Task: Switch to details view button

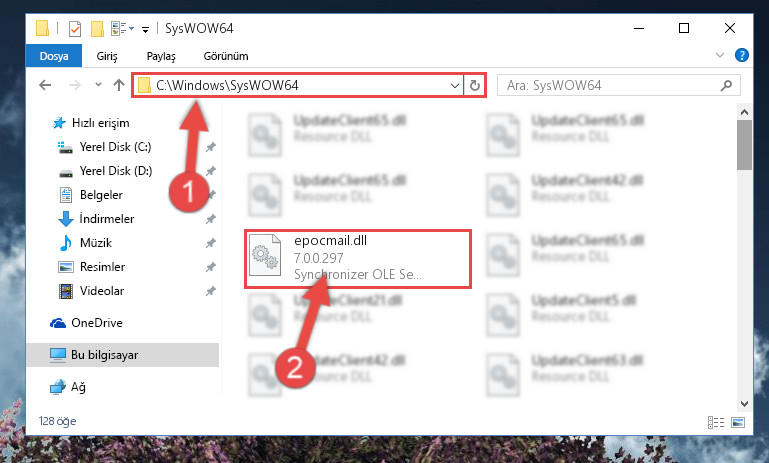Action: pyautogui.click(x=716, y=422)
